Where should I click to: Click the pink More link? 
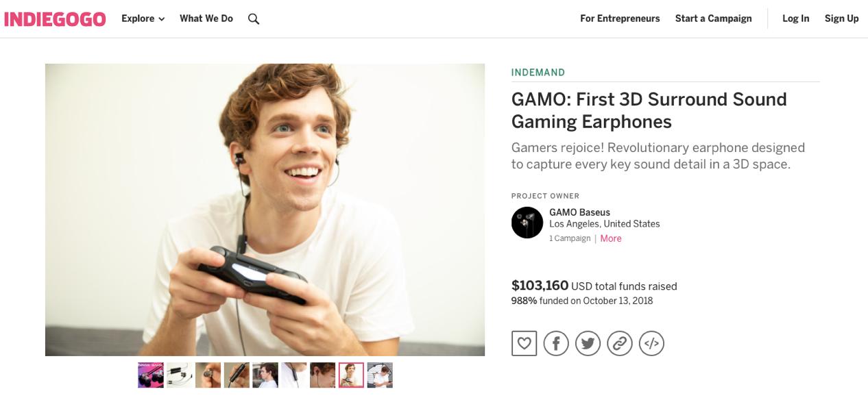(x=611, y=238)
